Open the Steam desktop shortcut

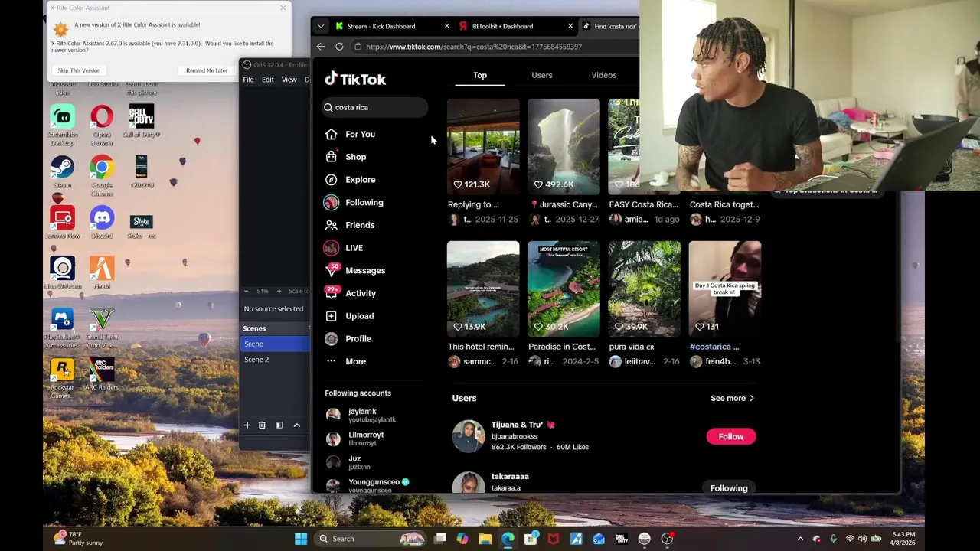click(63, 171)
